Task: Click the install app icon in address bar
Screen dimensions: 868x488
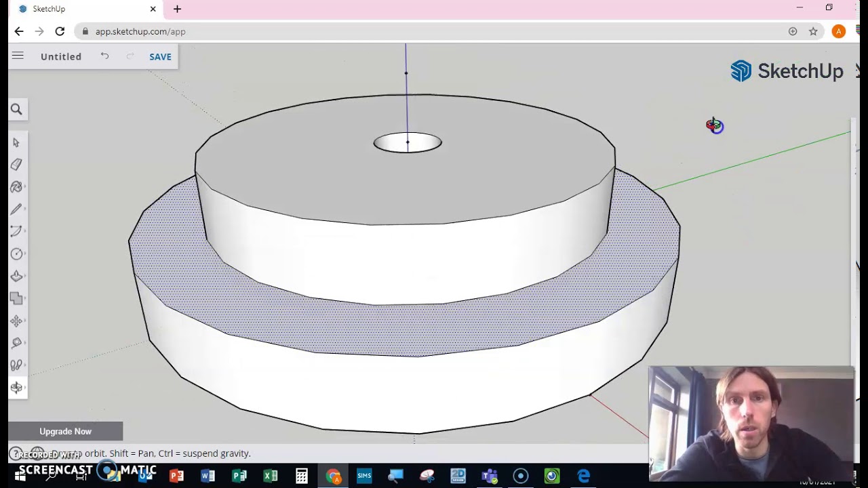Action: click(x=793, y=31)
